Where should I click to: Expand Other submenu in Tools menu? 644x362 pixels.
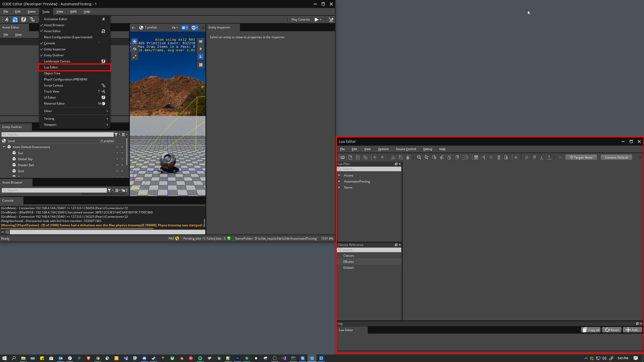click(75, 111)
